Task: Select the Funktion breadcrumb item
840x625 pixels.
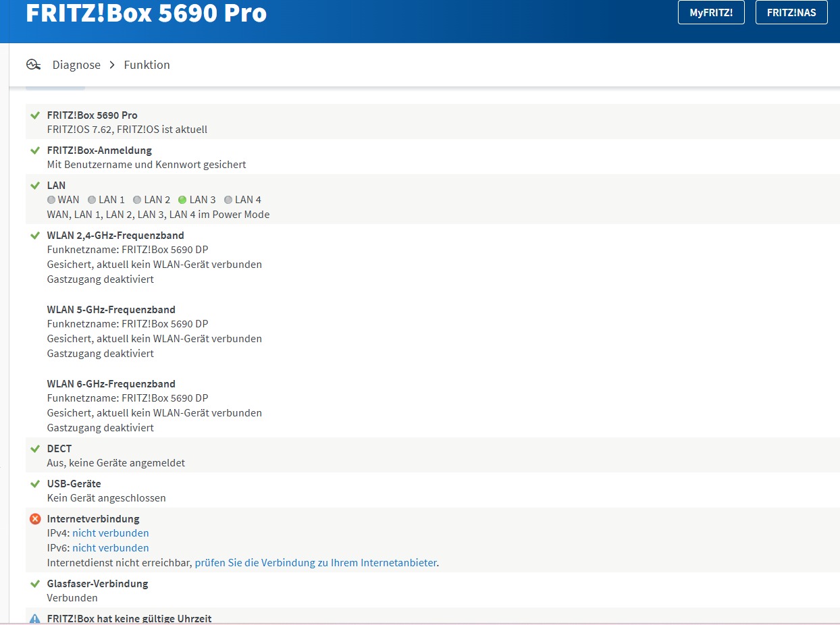Action: 147,65
